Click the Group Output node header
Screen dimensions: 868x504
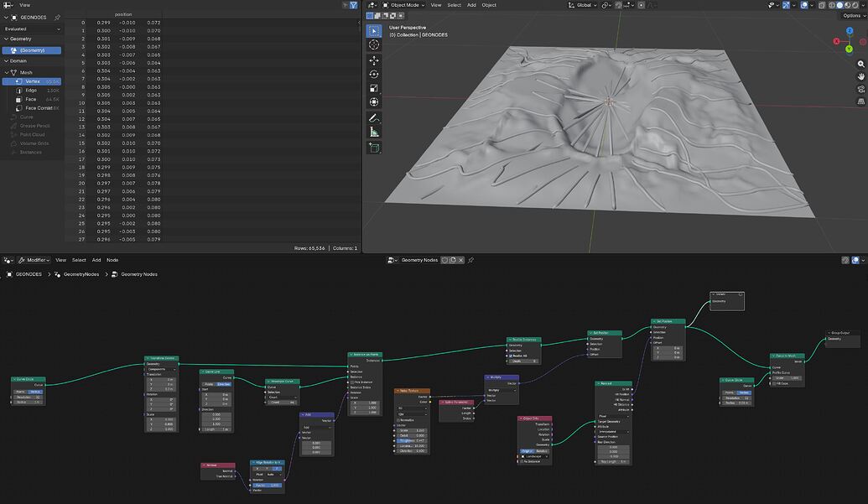click(x=843, y=332)
